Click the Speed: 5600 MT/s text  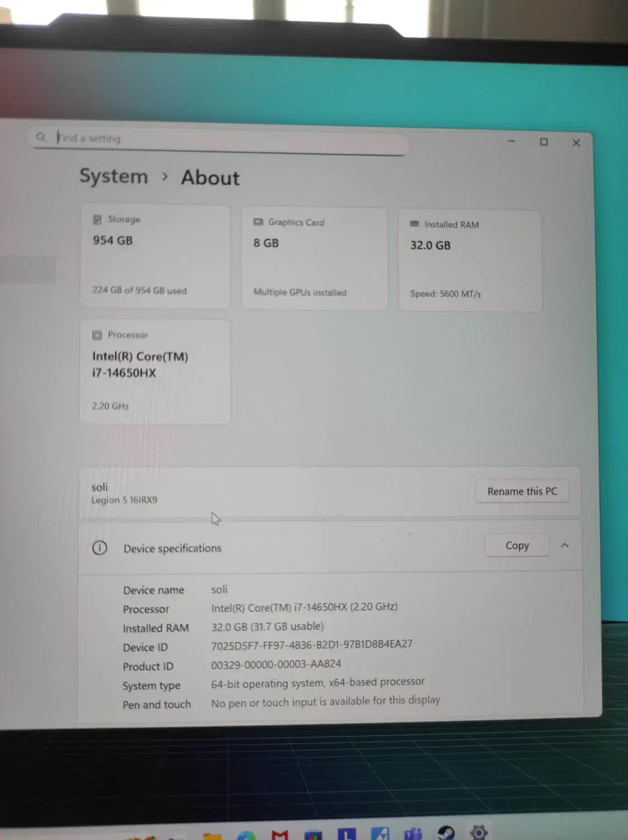coord(446,293)
